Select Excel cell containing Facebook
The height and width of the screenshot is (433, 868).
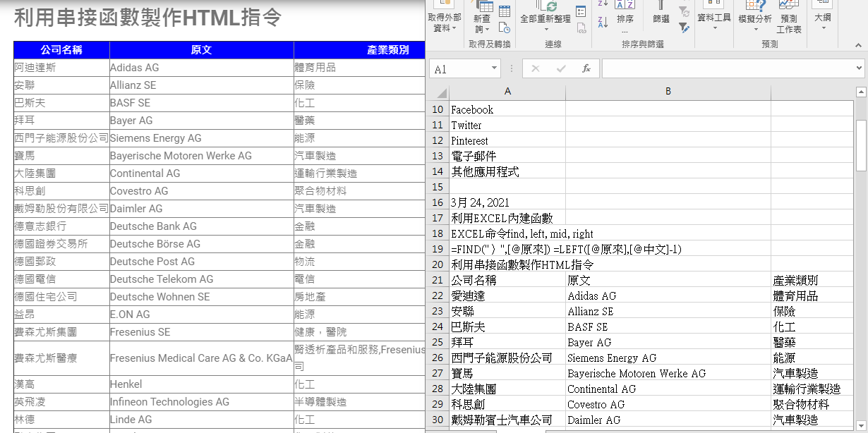tap(507, 109)
